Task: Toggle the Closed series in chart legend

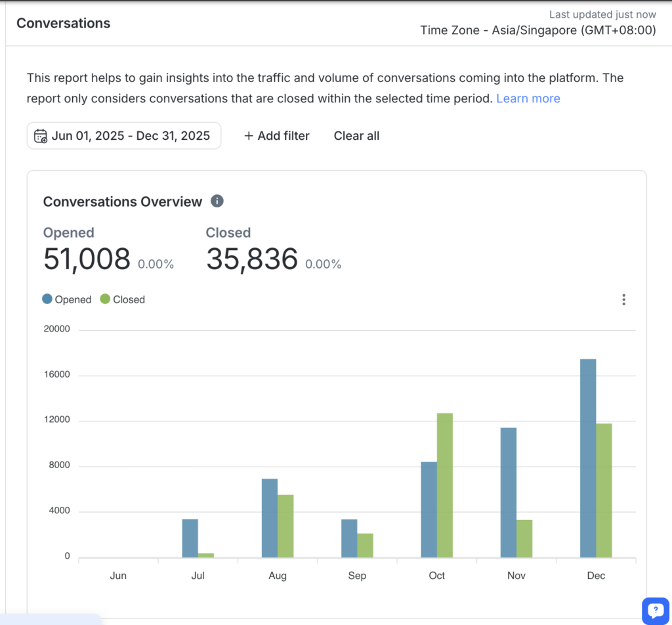Action: coord(122,299)
